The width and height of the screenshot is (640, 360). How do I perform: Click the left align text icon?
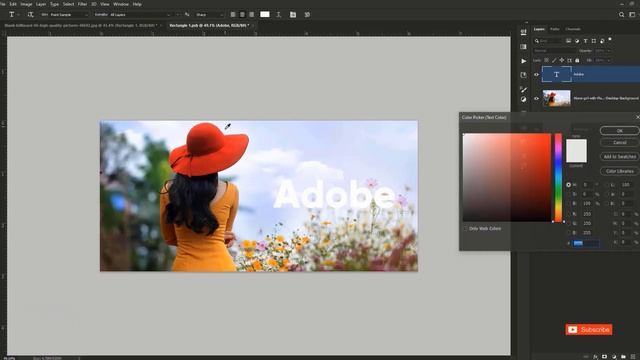(x=233, y=15)
